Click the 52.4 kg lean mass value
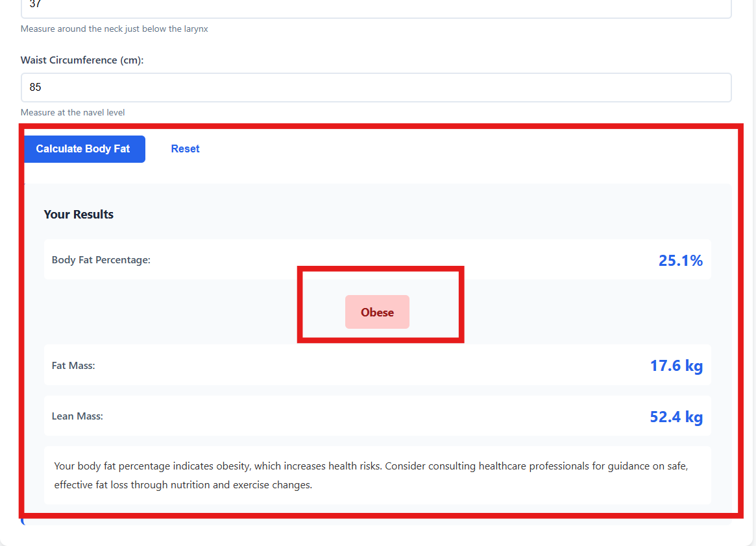This screenshot has height=546, width=756. 676,416
